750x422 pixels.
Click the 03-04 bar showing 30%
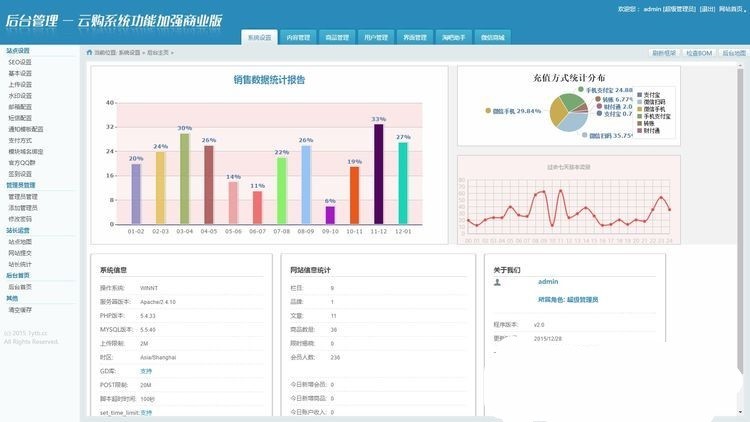[185, 179]
